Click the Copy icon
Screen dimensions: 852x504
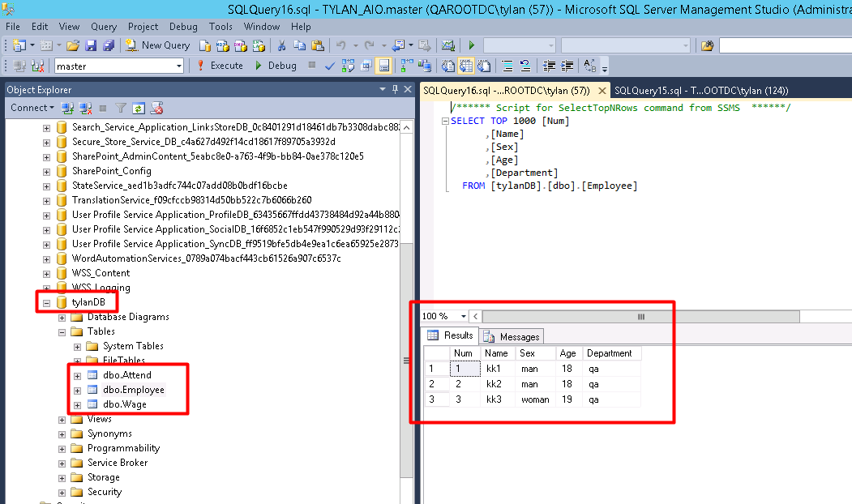299,45
